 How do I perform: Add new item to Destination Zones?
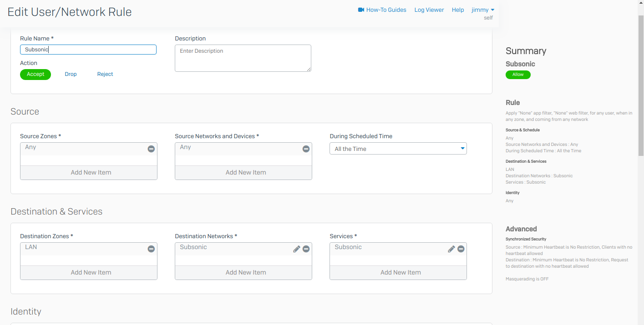pos(89,272)
